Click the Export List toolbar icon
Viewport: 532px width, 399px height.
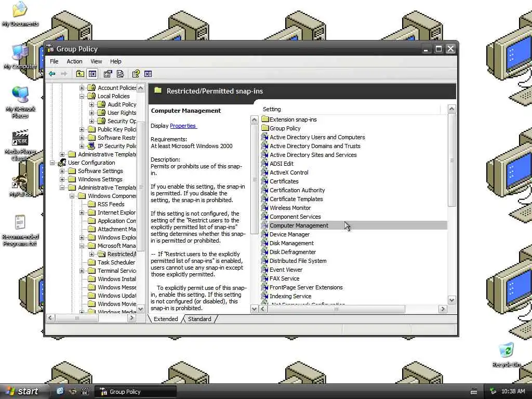[x=120, y=74]
